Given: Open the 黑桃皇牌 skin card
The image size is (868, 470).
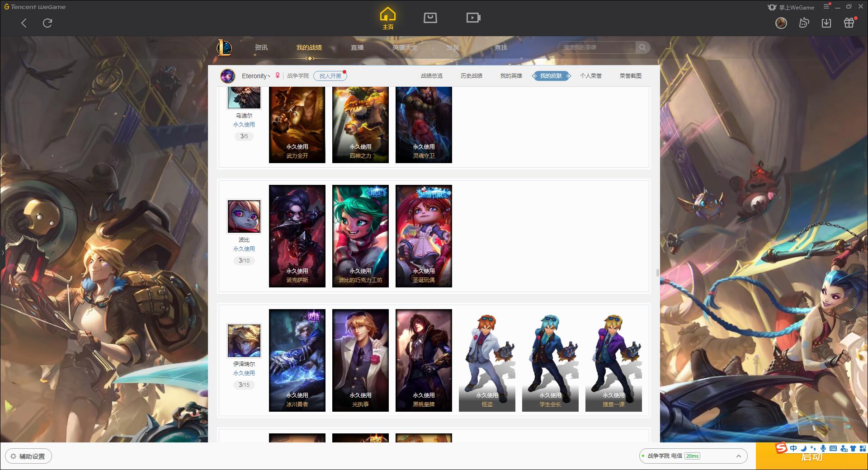Looking at the screenshot, I should point(424,360).
